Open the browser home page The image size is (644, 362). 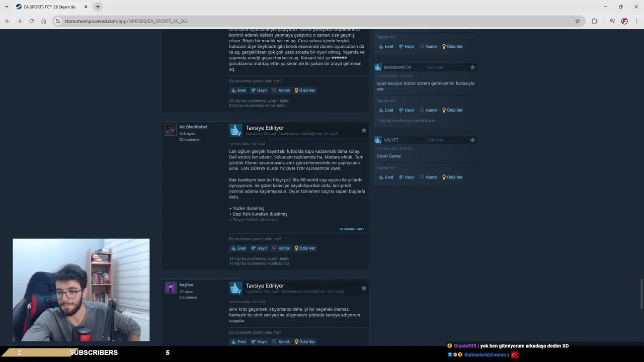click(x=43, y=21)
